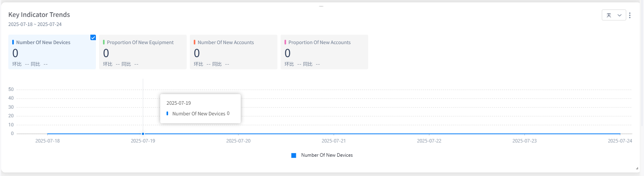Click the Key Indicator Trends title

(x=39, y=15)
